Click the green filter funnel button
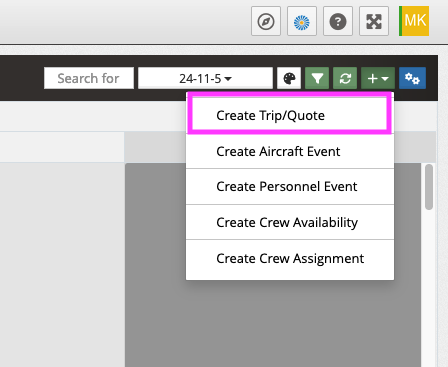Image resolution: width=448 pixels, height=367 pixels. coord(317,78)
